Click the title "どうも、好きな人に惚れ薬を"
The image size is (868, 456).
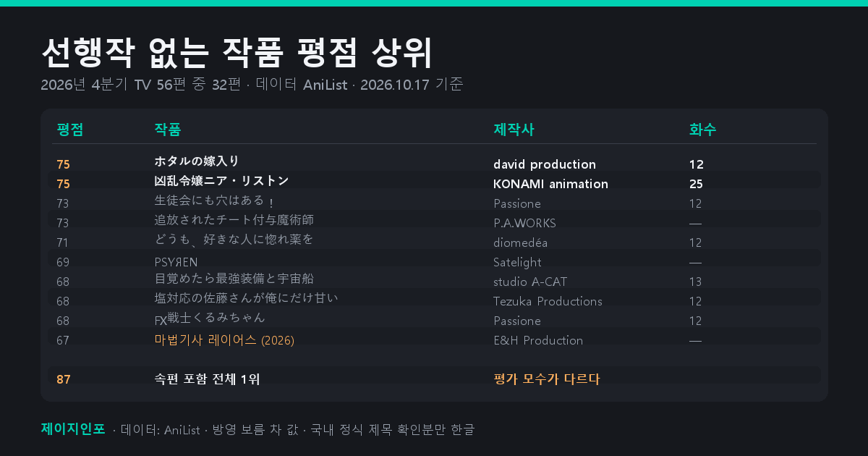(234, 239)
